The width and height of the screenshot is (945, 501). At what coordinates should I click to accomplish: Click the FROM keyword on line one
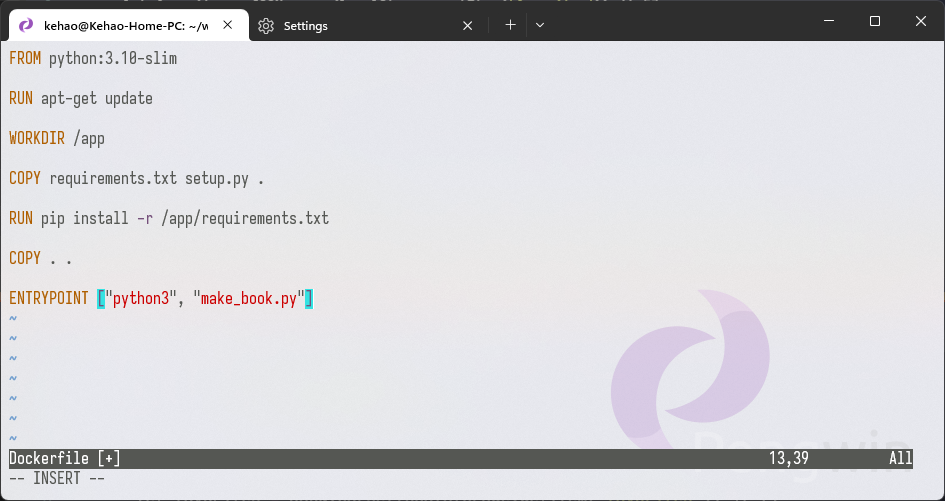click(x=25, y=58)
